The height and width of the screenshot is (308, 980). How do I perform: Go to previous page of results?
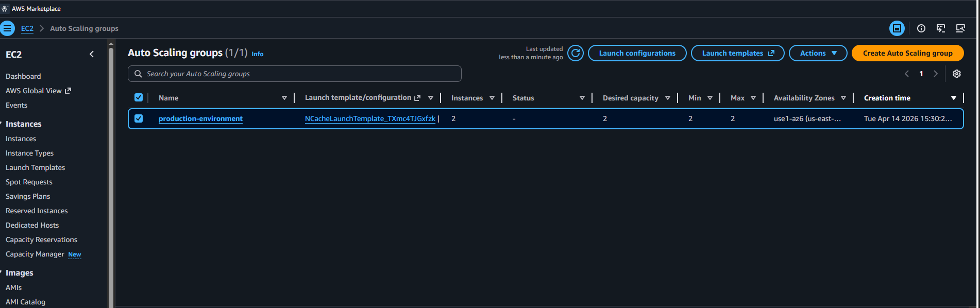pos(907,74)
